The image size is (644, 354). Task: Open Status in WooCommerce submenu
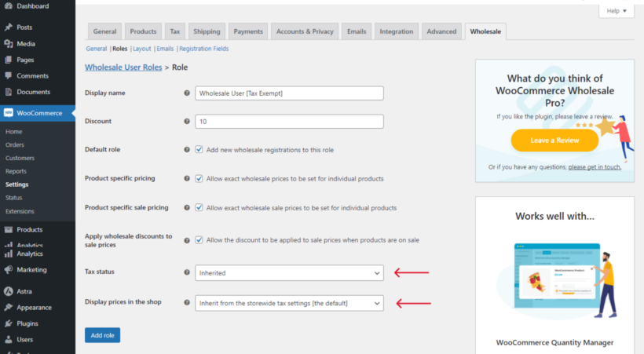pos(14,198)
